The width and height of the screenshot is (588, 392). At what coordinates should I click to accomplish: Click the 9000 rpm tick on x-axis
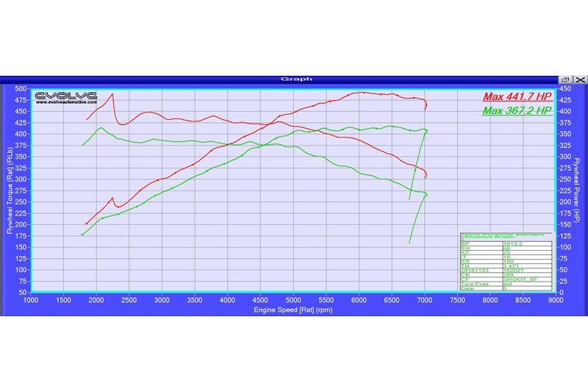click(x=556, y=300)
